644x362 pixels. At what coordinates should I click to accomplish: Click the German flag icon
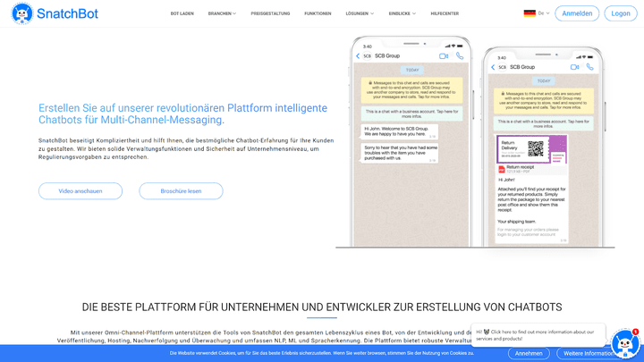click(x=530, y=13)
